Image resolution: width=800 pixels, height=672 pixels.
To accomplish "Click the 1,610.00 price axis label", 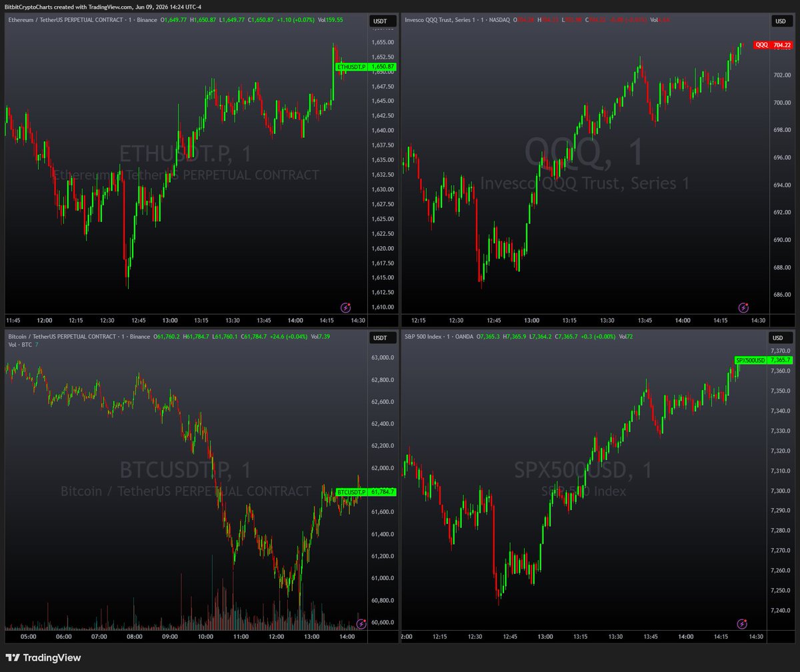I will coord(383,307).
